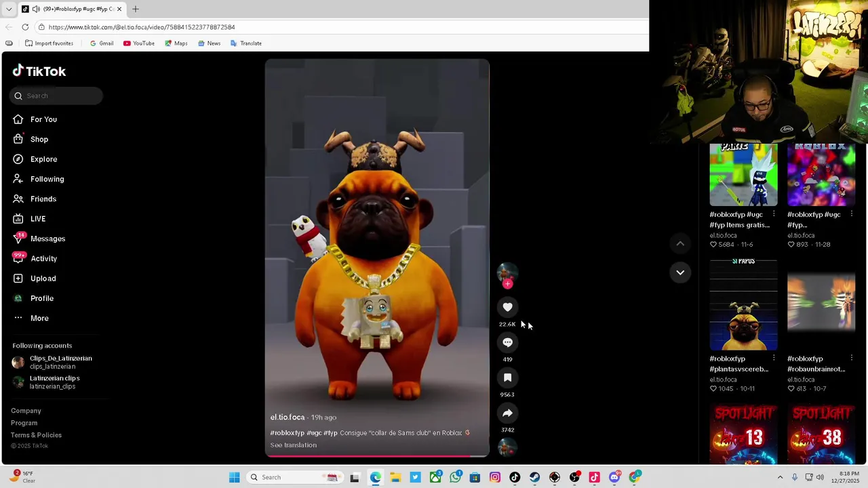Open the YouTube bookmark
Image resolution: width=868 pixels, height=488 pixels.
(x=139, y=43)
